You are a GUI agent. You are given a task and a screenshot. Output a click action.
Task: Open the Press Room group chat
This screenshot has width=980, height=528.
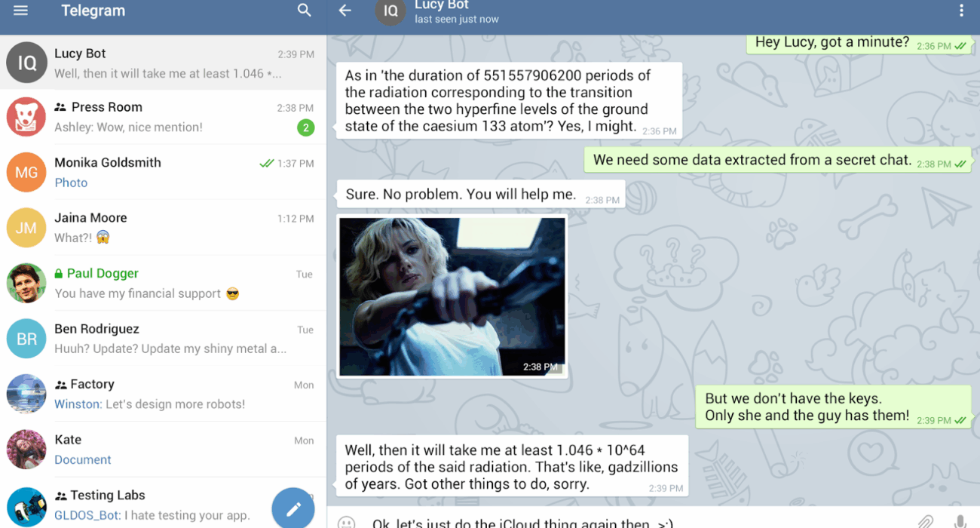tap(163, 117)
